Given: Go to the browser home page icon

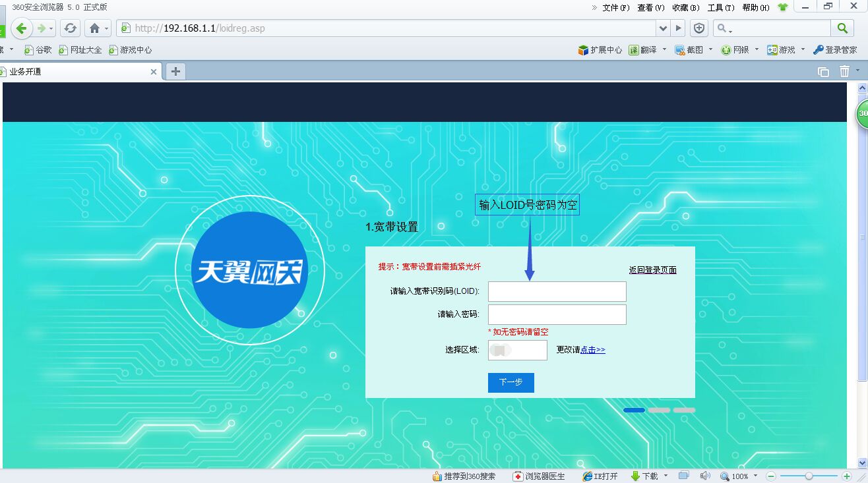Looking at the screenshot, I should 94,28.
